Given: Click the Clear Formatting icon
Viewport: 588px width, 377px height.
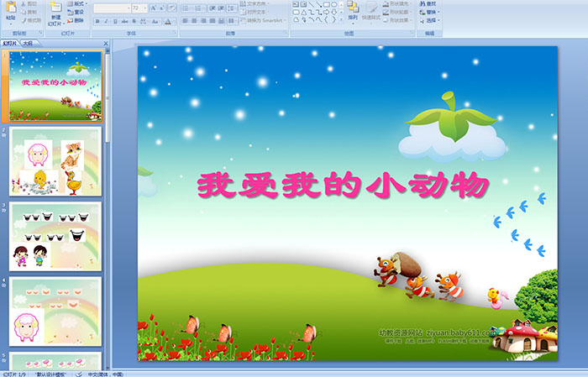Looking at the screenshot, I should pyautogui.click(x=171, y=8).
